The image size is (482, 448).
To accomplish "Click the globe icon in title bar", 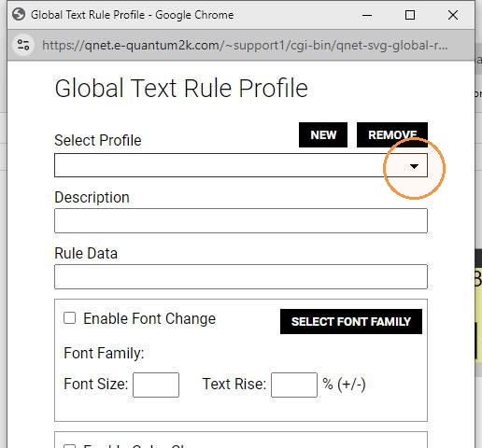I will coord(19,14).
